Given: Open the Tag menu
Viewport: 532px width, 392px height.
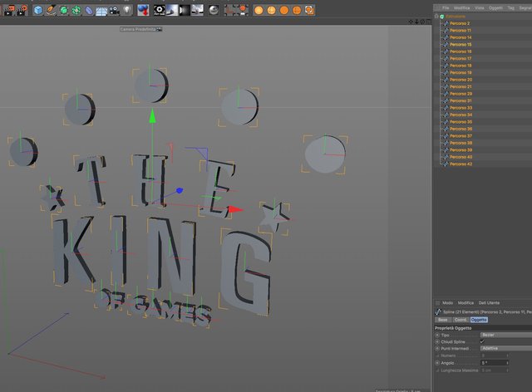Looking at the screenshot, I should [510, 7].
